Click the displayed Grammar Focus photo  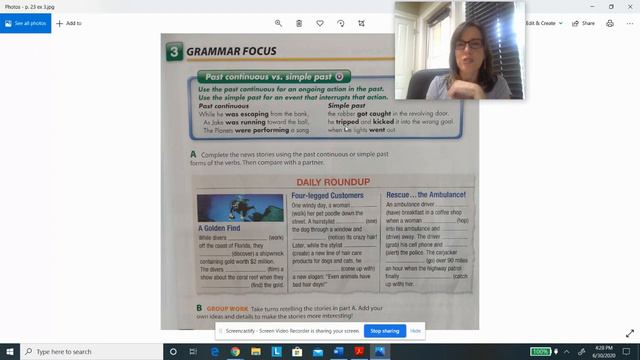click(x=320, y=182)
